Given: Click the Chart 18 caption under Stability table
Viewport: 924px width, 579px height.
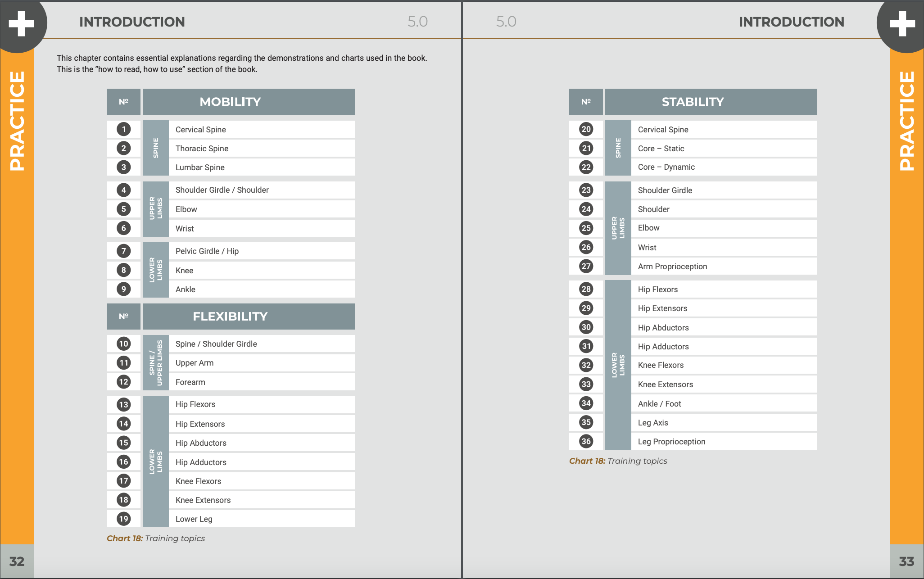Looking at the screenshot, I should click(x=618, y=461).
